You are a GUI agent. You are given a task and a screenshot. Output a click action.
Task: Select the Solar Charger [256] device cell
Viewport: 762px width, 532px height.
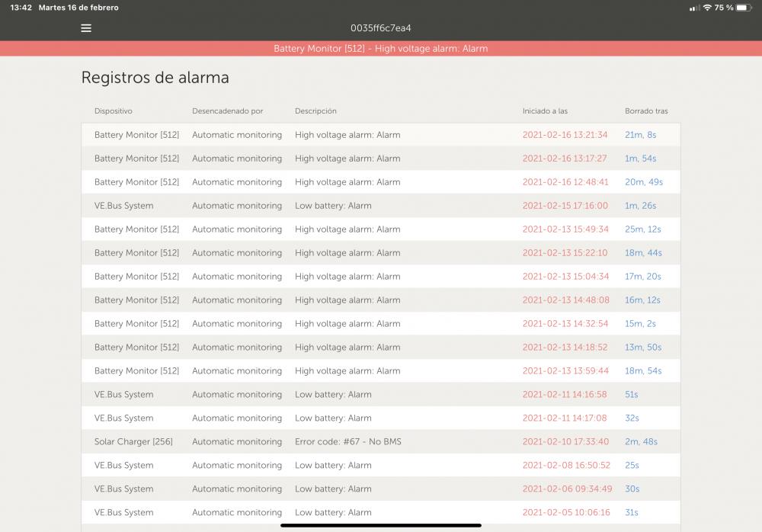(x=133, y=441)
